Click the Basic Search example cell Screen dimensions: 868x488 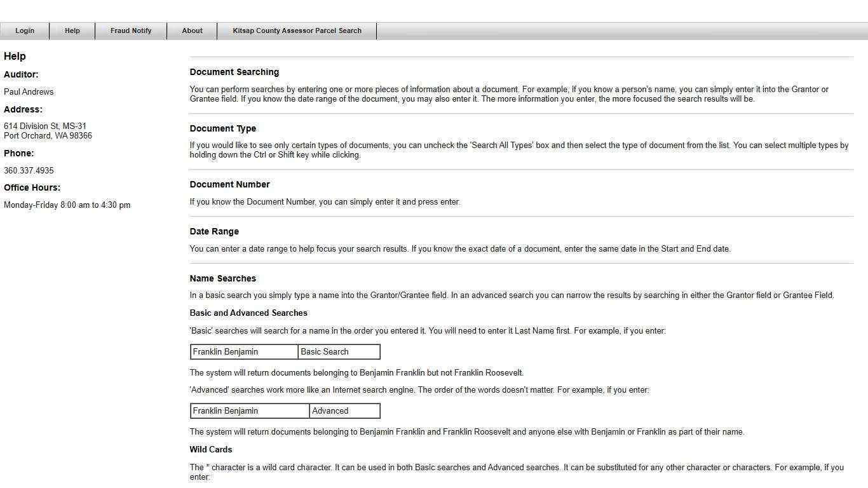tap(339, 351)
